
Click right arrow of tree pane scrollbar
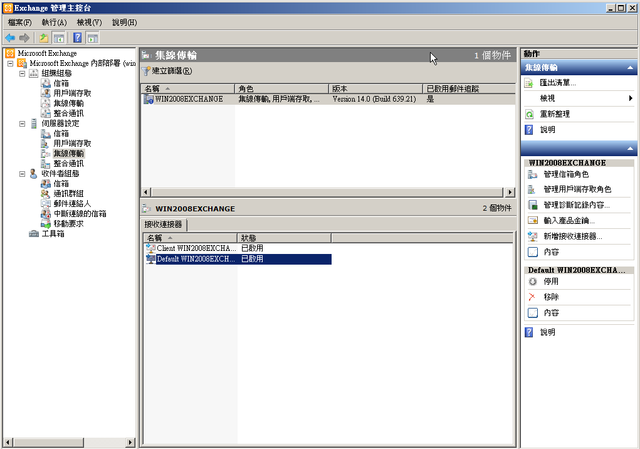[130, 442]
